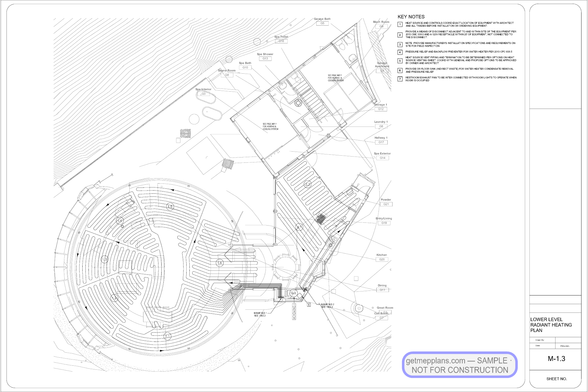Click the Powder room label
The height and width of the screenshot is (392, 588).
[x=386, y=200]
